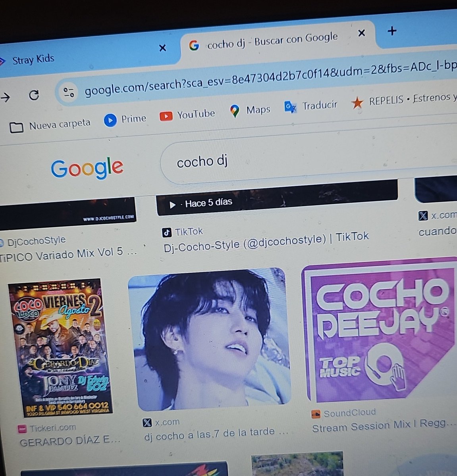
Task: Open Stream Session Mix I Regg... result
Action: (384, 426)
